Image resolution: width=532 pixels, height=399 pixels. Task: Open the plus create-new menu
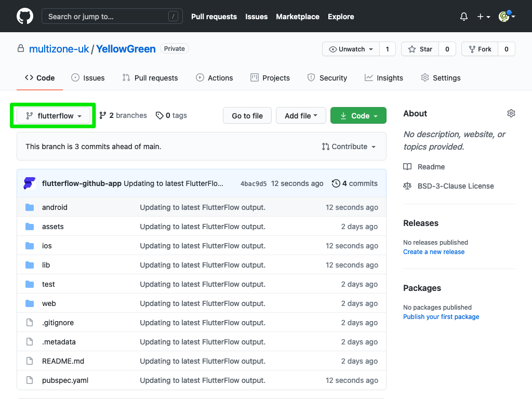coord(484,16)
